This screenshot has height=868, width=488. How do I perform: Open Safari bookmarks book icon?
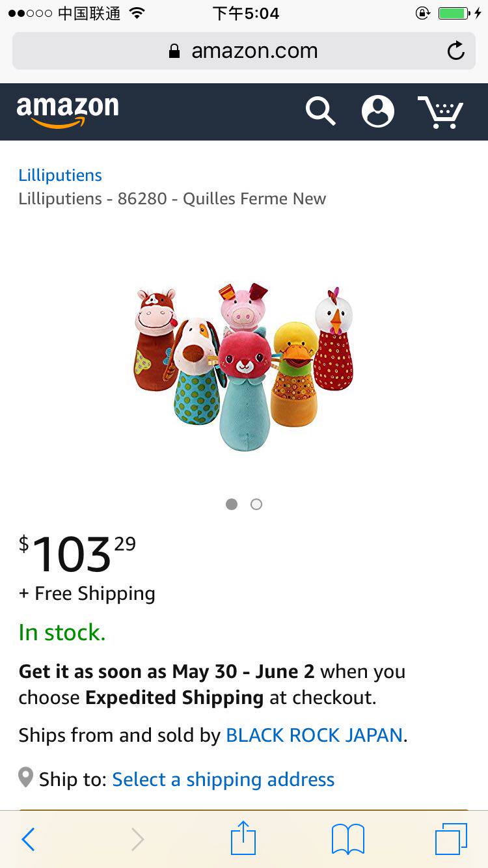pyautogui.click(x=348, y=839)
